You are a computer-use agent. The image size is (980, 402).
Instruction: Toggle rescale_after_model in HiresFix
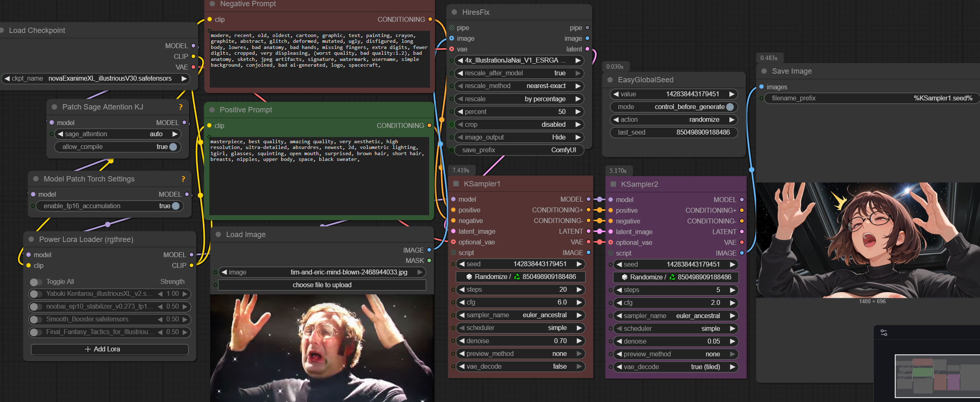519,73
